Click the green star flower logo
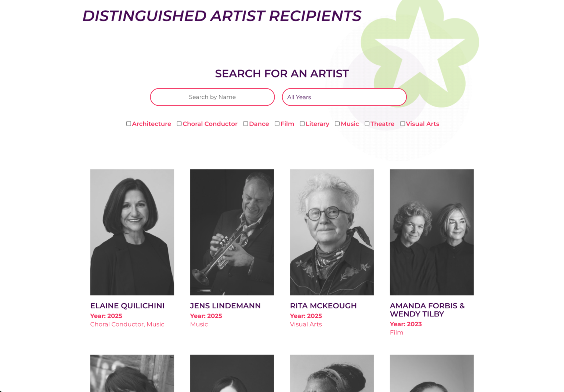 pyautogui.click(x=420, y=51)
